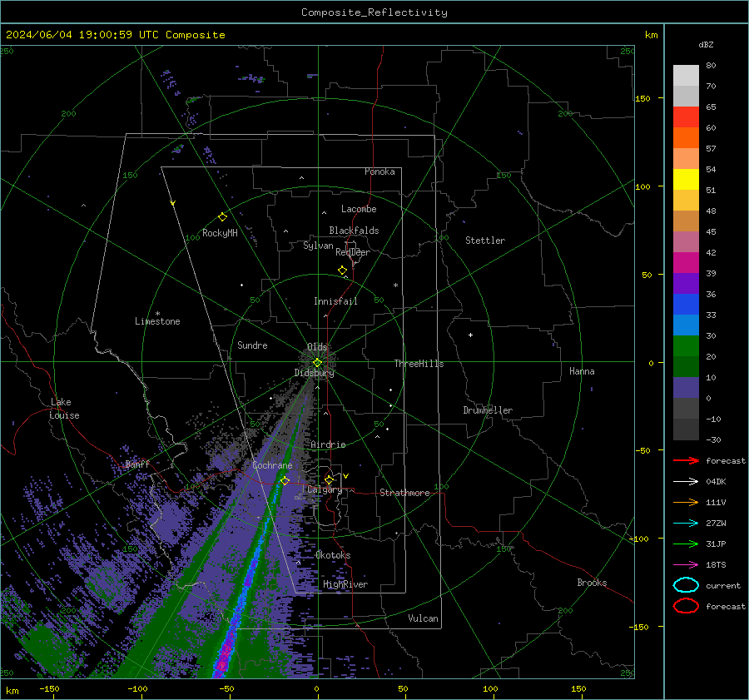The height and width of the screenshot is (700, 749).
Task: Select the 30 dBZ green swatch
Action: click(686, 346)
